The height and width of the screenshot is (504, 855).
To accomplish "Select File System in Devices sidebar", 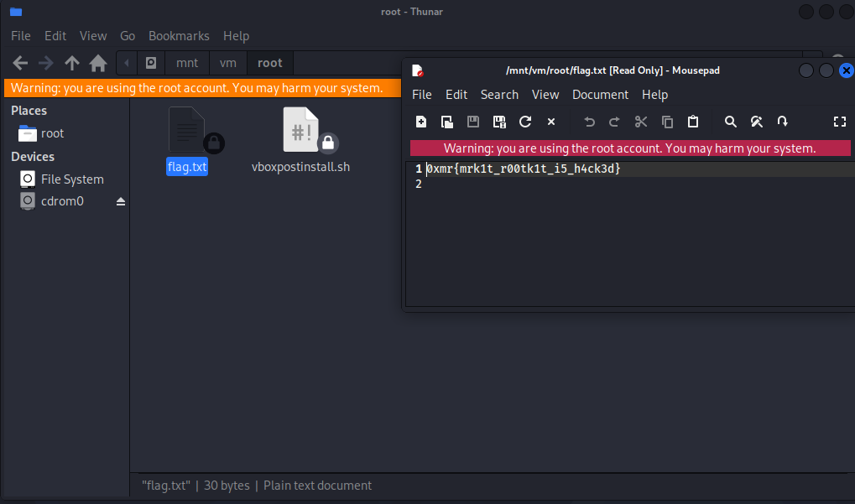I will (72, 179).
